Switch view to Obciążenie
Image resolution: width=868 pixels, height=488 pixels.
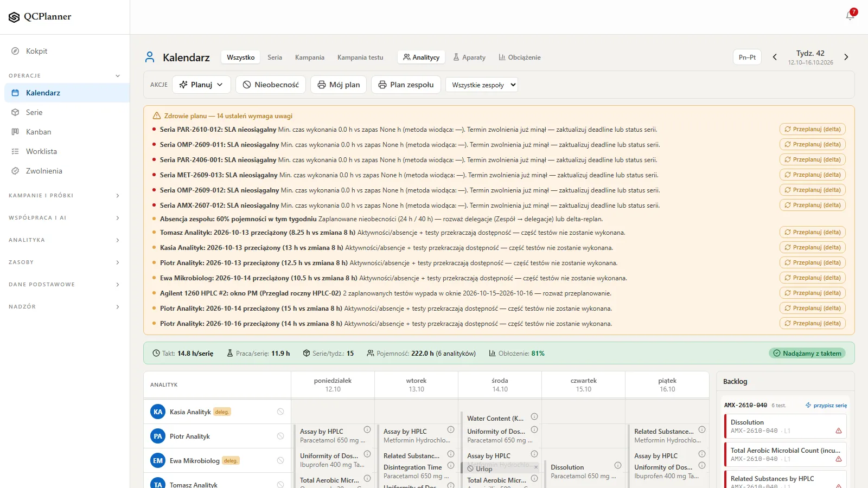(x=520, y=57)
